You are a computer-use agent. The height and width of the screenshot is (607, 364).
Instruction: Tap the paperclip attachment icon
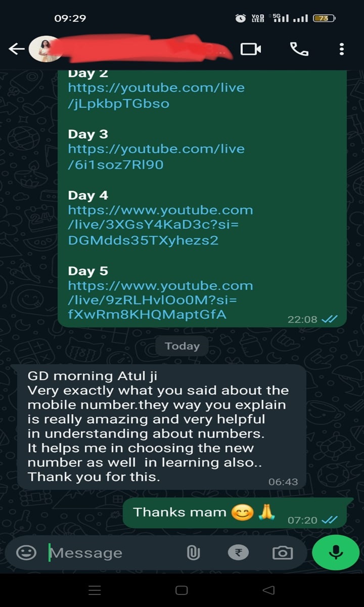tap(193, 553)
